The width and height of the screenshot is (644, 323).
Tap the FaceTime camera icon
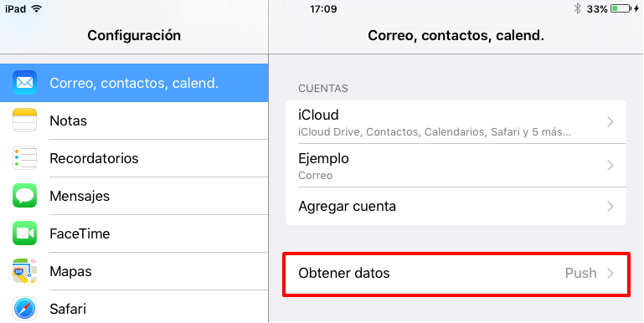[24, 233]
